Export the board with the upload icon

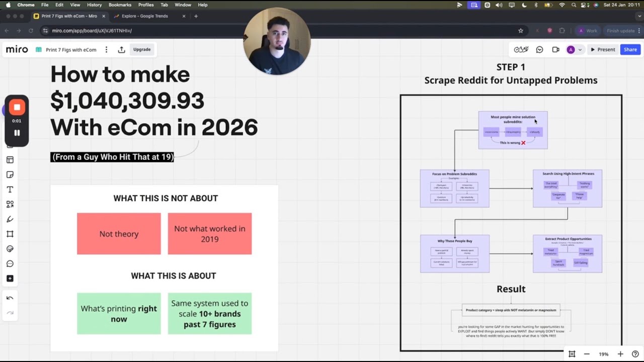[x=121, y=50]
